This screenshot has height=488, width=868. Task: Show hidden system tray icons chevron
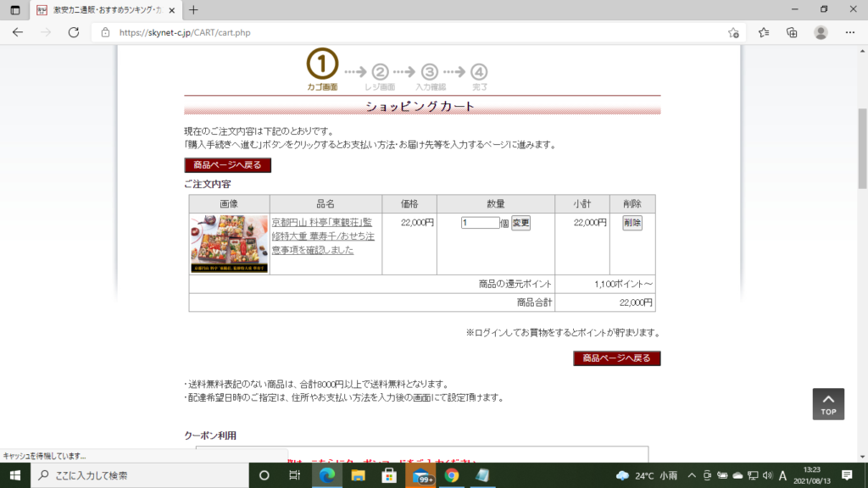pos(692,475)
